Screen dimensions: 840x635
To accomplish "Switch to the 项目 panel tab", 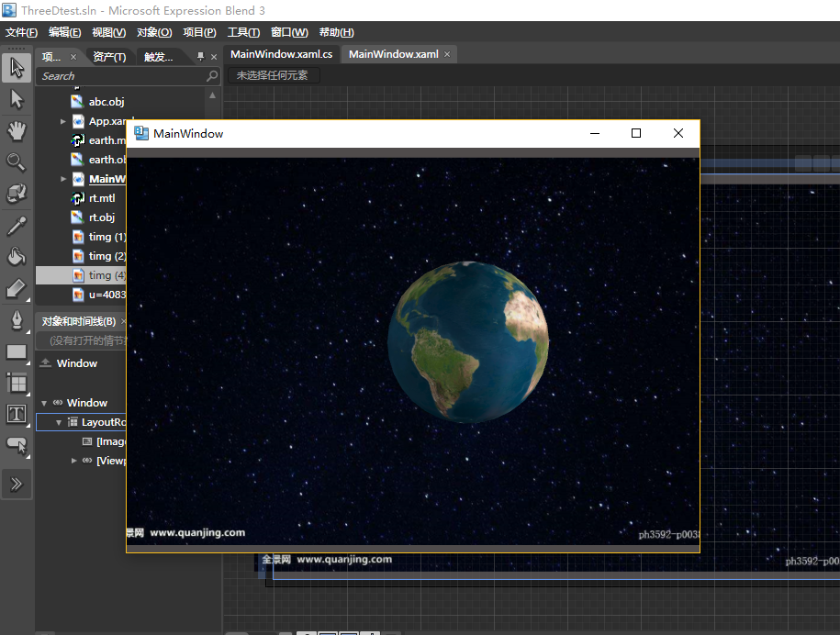I will pyautogui.click(x=51, y=57).
